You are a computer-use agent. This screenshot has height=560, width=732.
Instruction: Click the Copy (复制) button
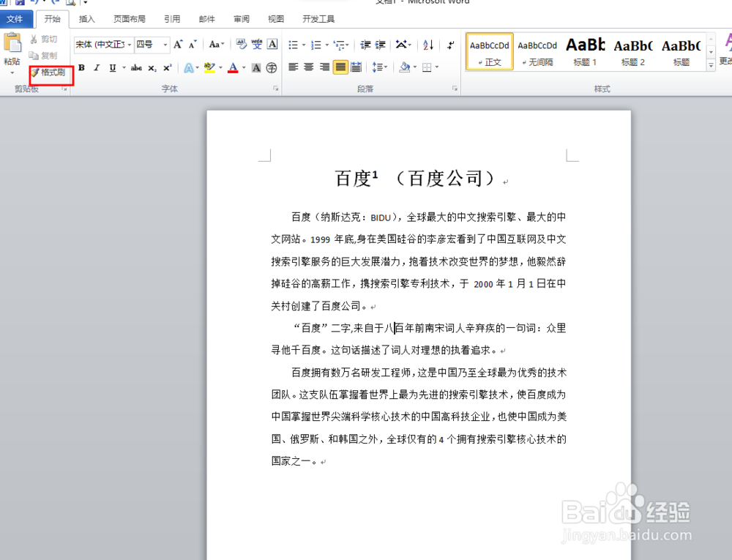point(43,56)
